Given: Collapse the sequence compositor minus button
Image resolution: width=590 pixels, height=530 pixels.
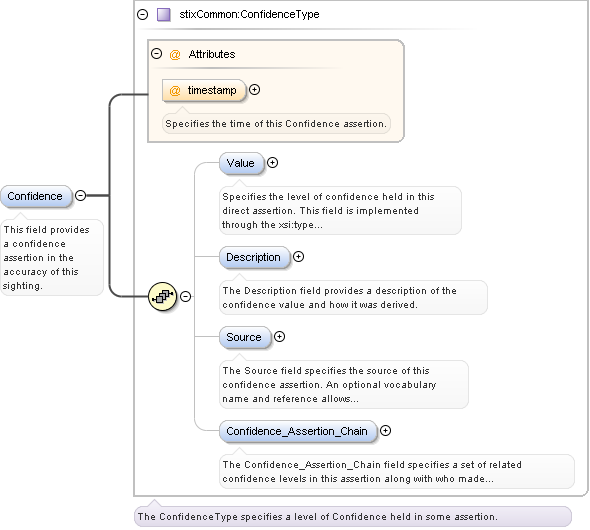Looking at the screenshot, I should pos(186,296).
